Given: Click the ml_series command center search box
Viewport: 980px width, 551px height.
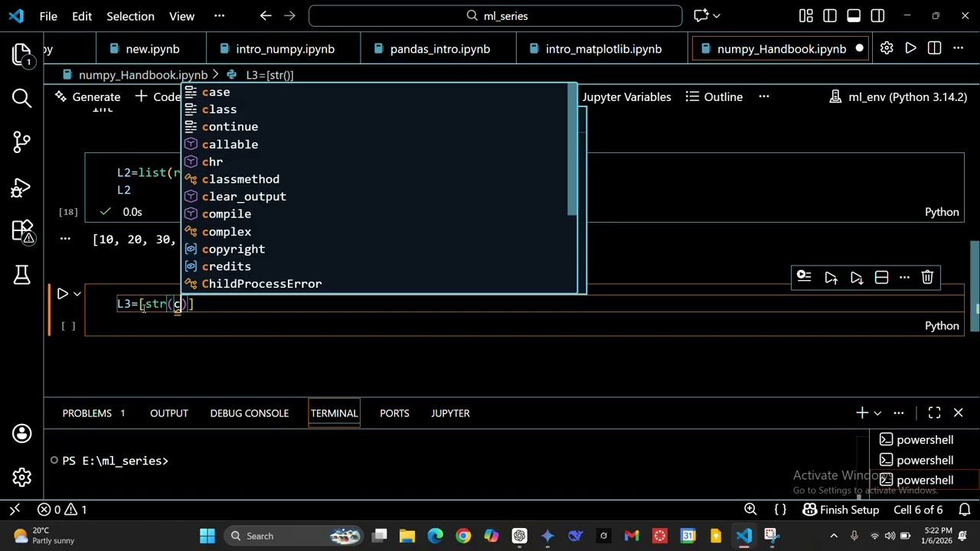Looking at the screenshot, I should (495, 15).
